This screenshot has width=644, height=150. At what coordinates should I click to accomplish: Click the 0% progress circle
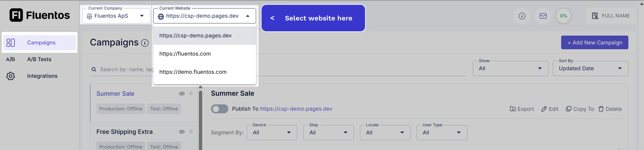(x=563, y=16)
